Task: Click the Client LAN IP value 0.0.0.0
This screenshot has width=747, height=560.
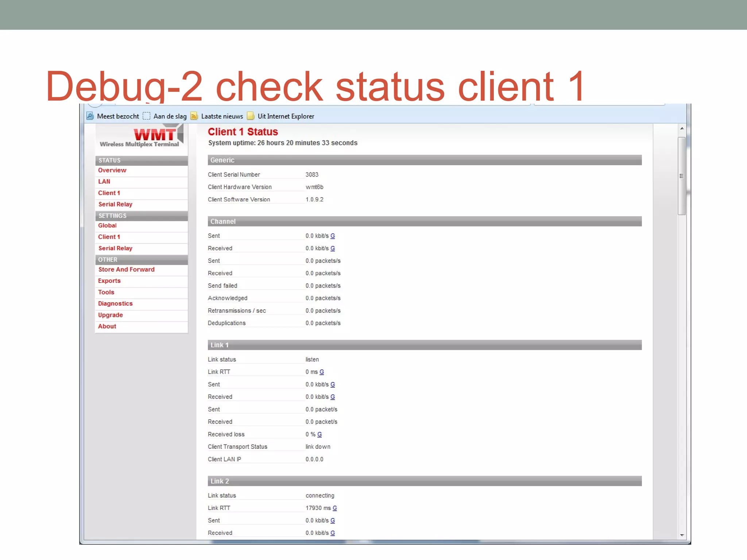Action: click(314, 459)
